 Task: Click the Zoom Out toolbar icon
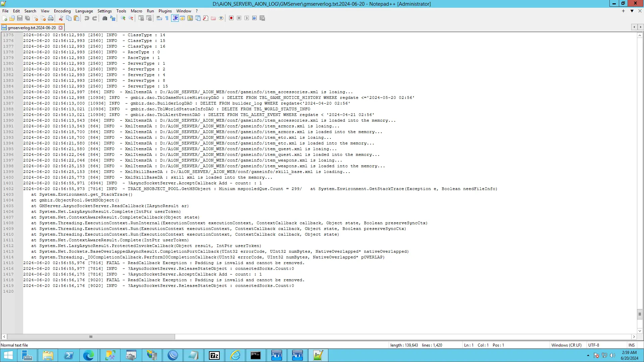(x=130, y=18)
